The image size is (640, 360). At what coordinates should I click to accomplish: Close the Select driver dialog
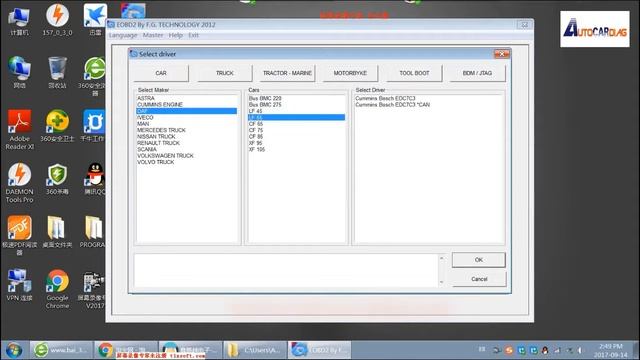pos(502,54)
